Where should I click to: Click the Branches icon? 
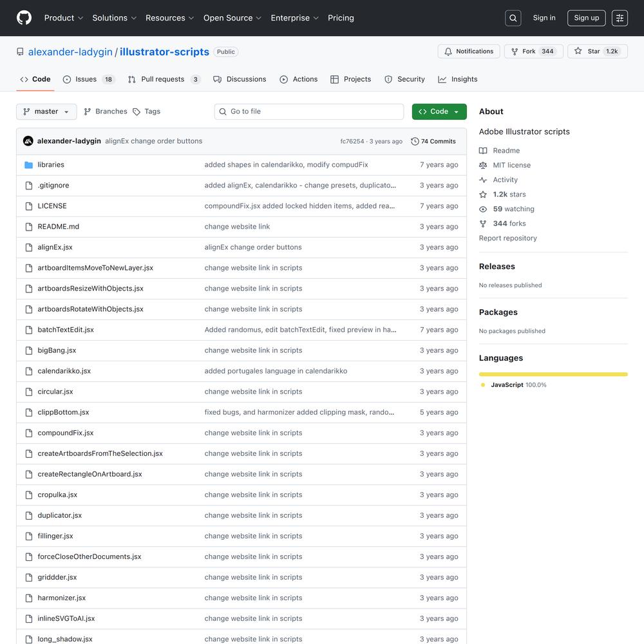click(87, 111)
